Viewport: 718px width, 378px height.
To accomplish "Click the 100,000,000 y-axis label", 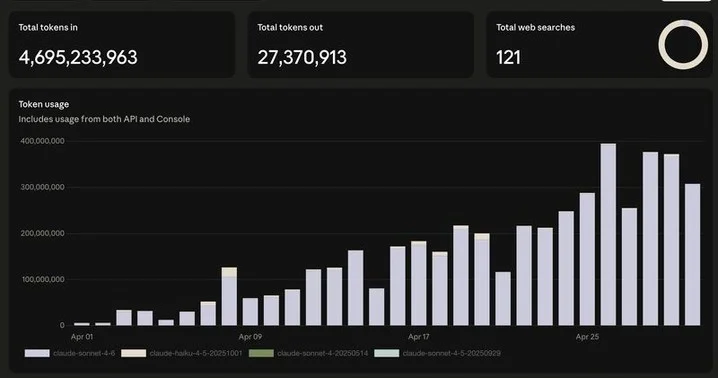I will click(42, 279).
